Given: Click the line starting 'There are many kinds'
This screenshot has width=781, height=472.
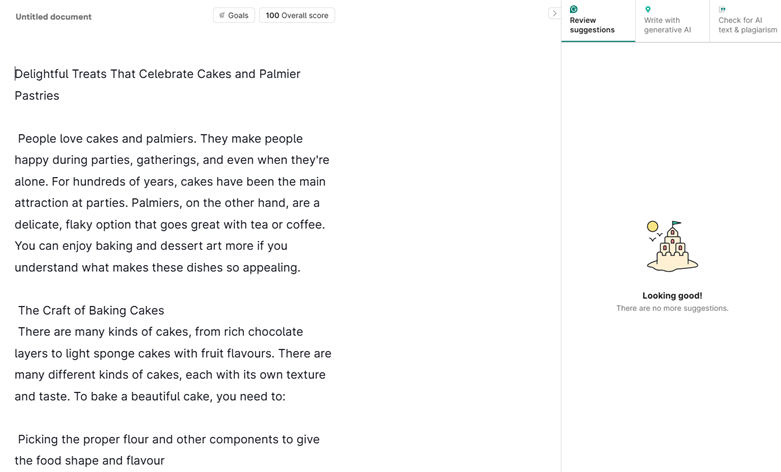Looking at the screenshot, I should (160, 332).
